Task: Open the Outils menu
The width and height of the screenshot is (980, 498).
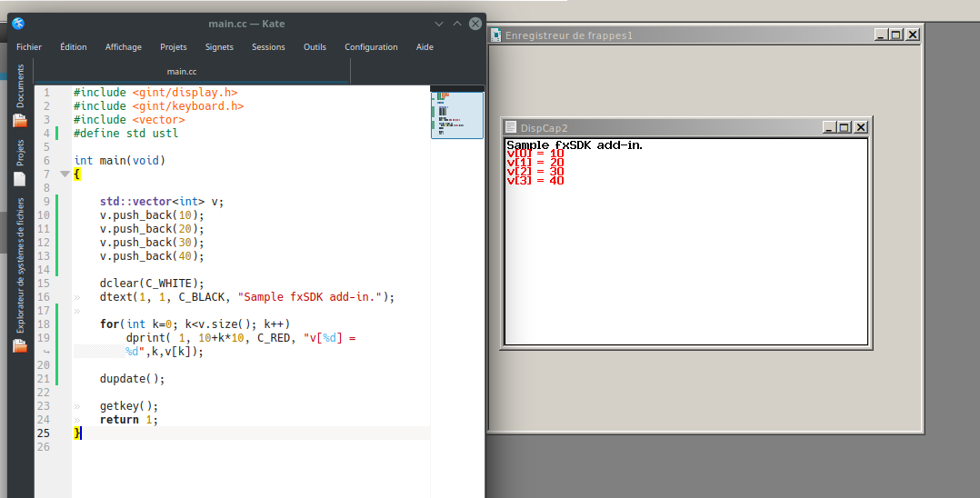Action: pyautogui.click(x=315, y=47)
